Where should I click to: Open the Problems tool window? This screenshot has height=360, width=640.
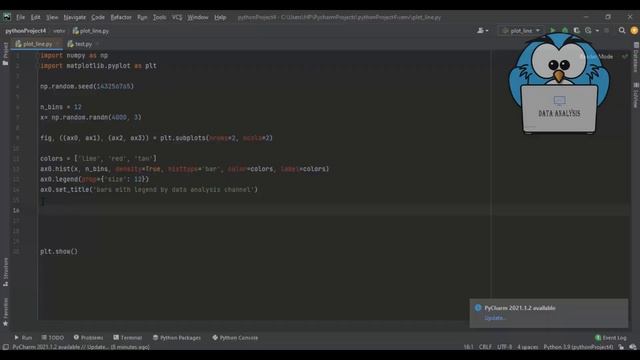pos(88,338)
